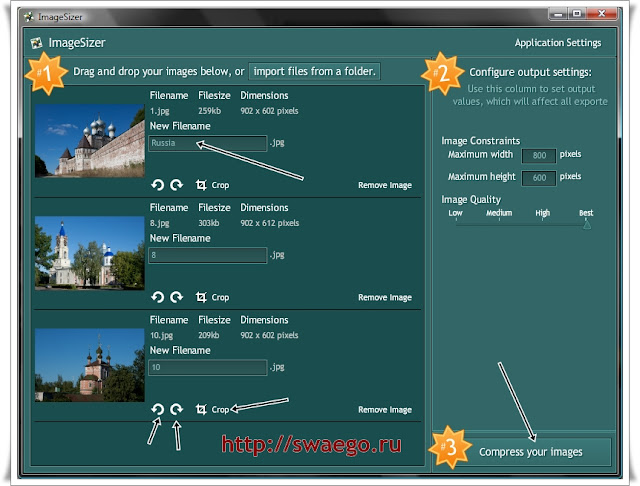Focus the New Filename field for 8.jpg
The width and height of the screenshot is (640, 486).
pos(208,255)
